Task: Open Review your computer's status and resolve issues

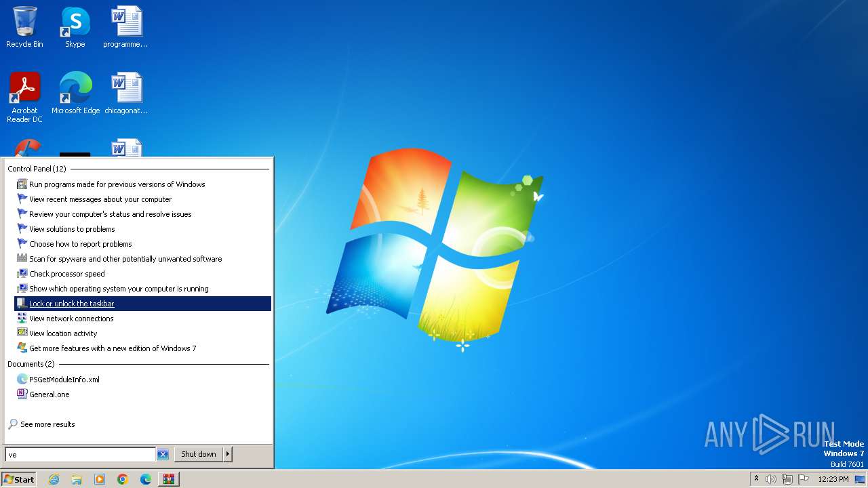Action: 142,214
